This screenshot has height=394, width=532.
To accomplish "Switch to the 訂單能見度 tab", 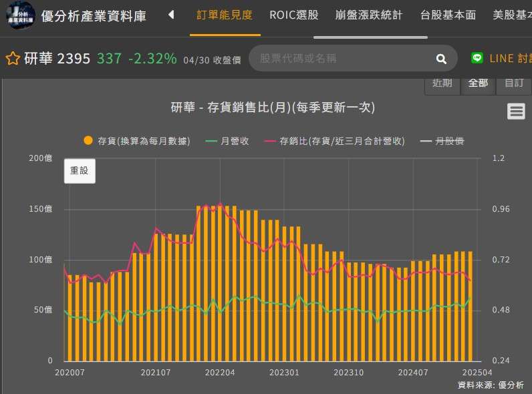I will (225, 15).
